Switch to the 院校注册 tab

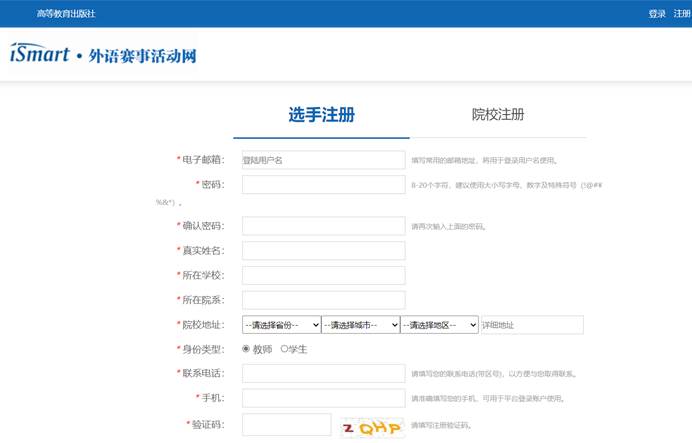pos(498,114)
